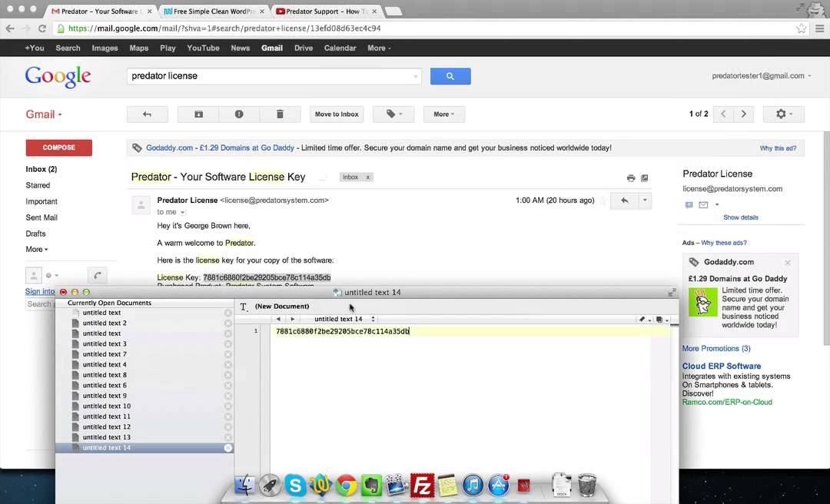Screen dimensions: 830x504
Task: Click the Back to search results arrow
Action: [147, 114]
